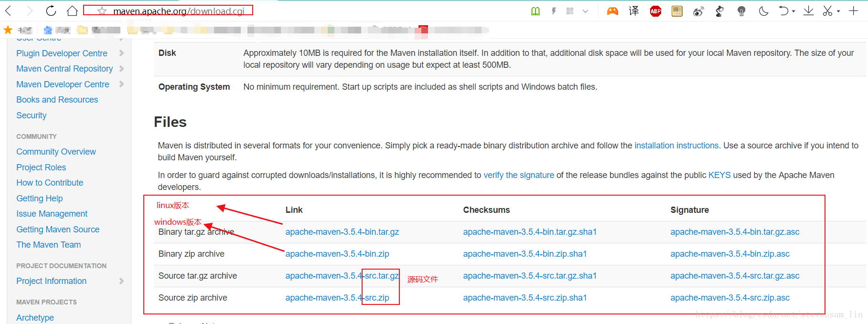Open the Archetype sidebar link
The image size is (868, 324).
[35, 318]
